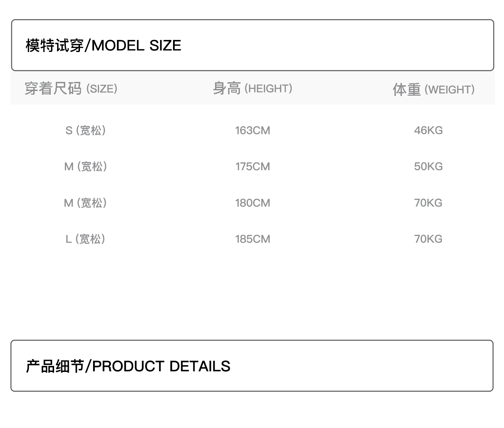Click the 46KG weight value
Viewport: 504px width, 428px height.
(428, 130)
